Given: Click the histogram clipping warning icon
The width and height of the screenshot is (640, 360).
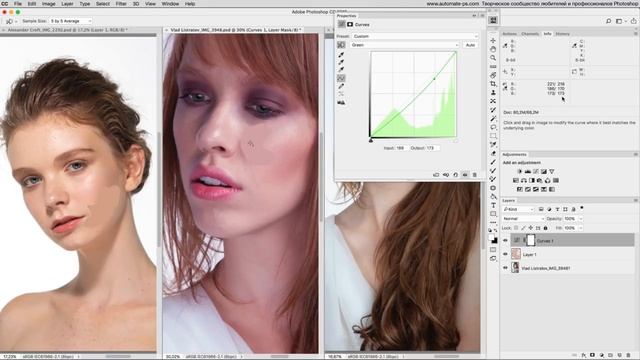Looking at the screenshot, I should 341,102.
